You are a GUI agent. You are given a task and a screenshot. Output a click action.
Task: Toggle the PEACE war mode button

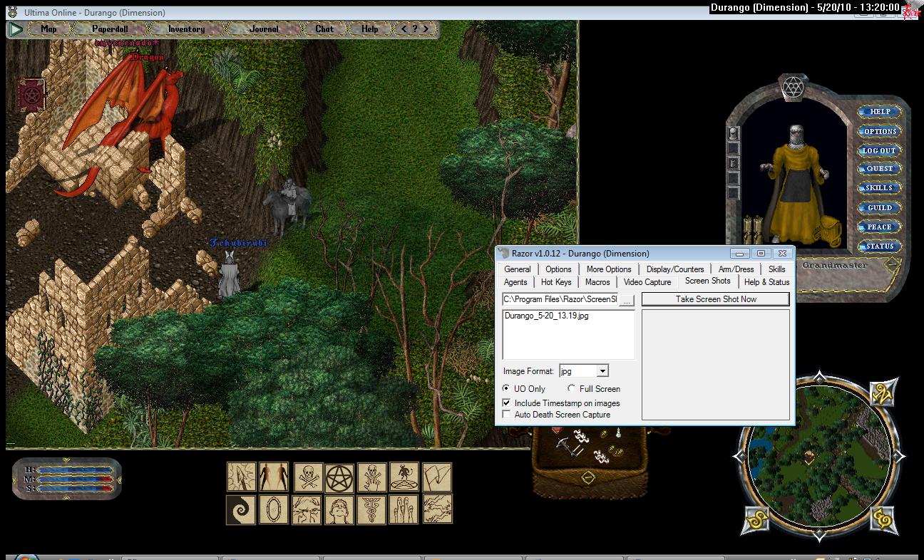879,227
